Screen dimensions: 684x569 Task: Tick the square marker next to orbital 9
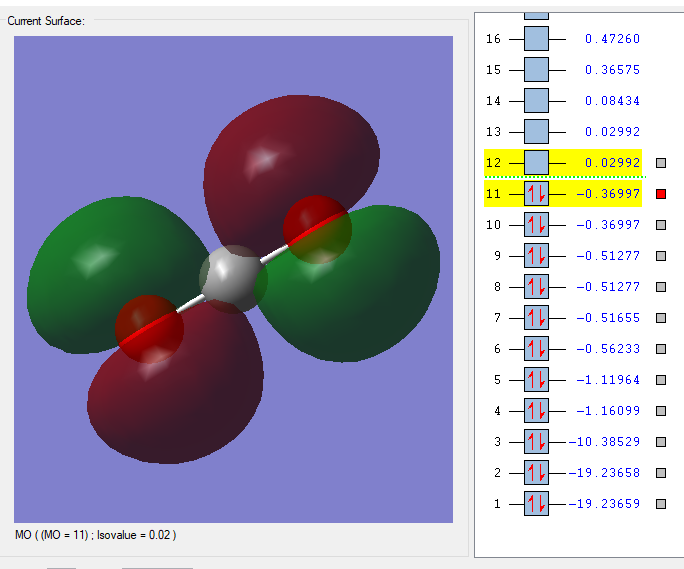point(661,256)
